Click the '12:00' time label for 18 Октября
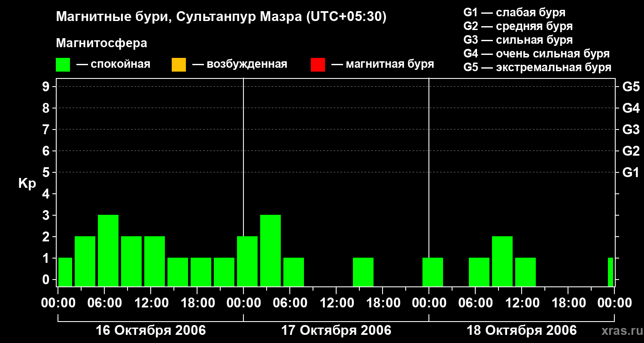Viewport: 644px width, 343px height. click(522, 303)
